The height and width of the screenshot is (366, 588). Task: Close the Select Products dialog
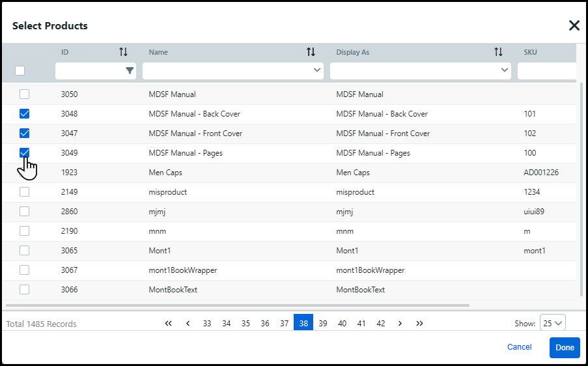click(x=574, y=25)
